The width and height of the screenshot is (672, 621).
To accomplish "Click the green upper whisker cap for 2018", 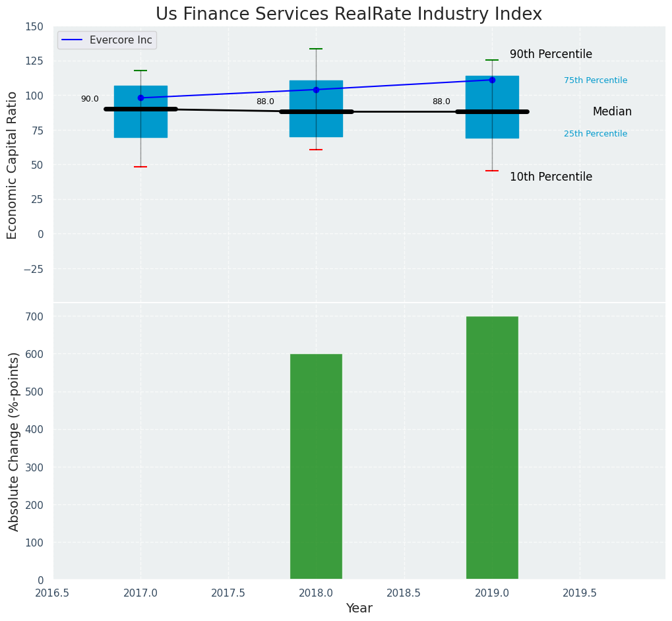I will pyautogui.click(x=316, y=49).
